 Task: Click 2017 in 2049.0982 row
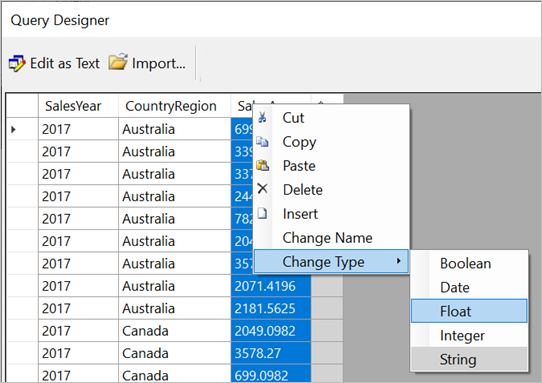pos(78,331)
